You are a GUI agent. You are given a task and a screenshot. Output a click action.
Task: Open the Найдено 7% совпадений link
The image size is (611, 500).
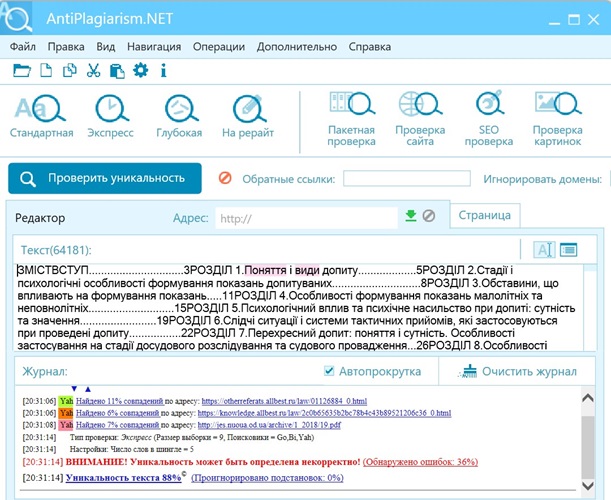(x=118, y=425)
